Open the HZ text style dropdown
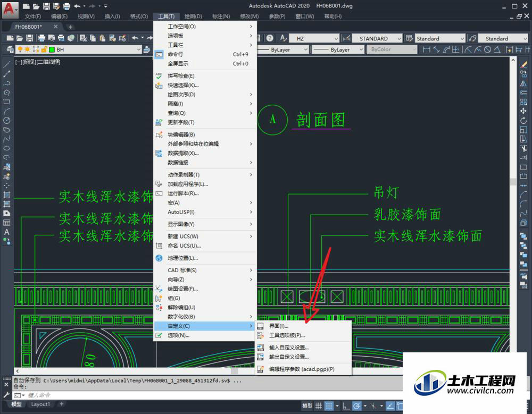 tap(336, 38)
